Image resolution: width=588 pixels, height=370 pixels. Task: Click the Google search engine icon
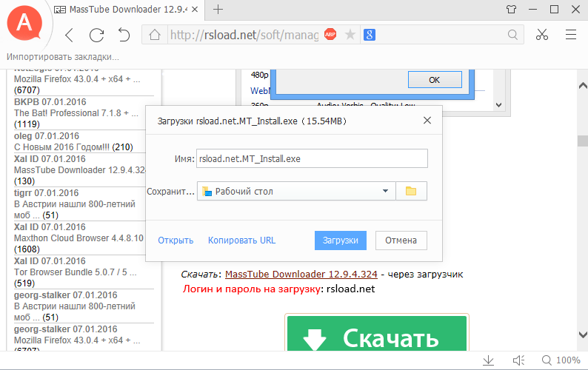370,35
